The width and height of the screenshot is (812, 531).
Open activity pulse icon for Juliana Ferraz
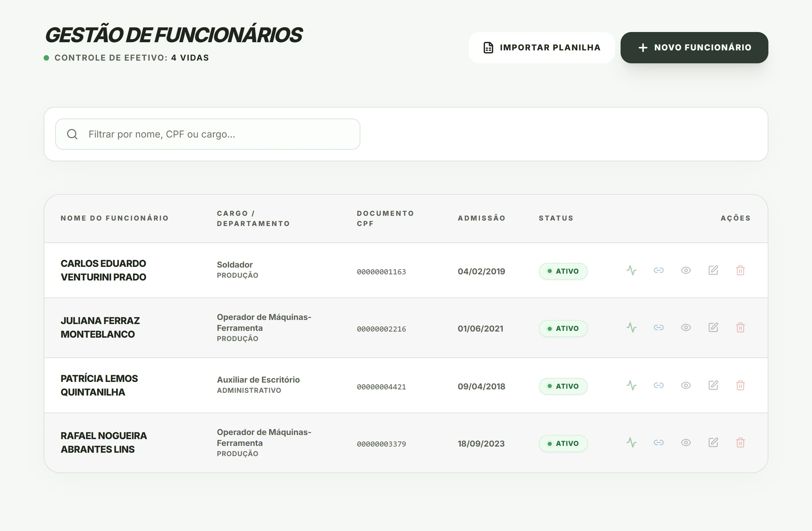tap(631, 328)
